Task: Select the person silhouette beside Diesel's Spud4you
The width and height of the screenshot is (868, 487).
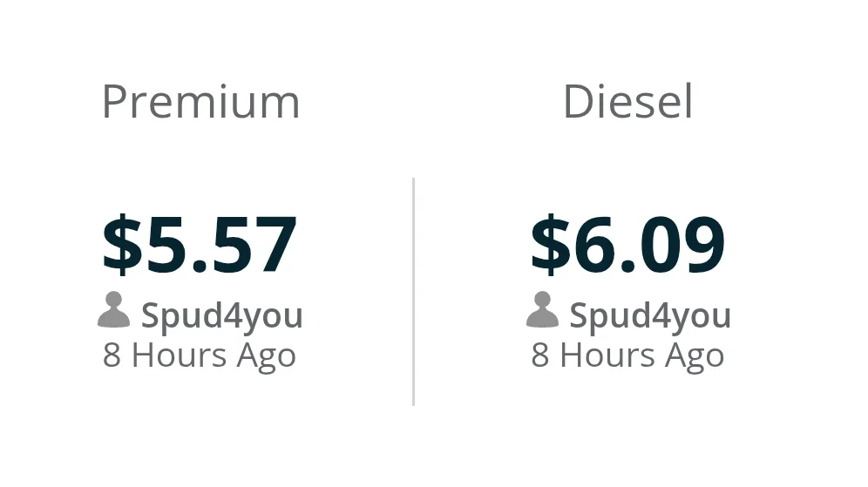Action: pyautogui.click(x=542, y=311)
